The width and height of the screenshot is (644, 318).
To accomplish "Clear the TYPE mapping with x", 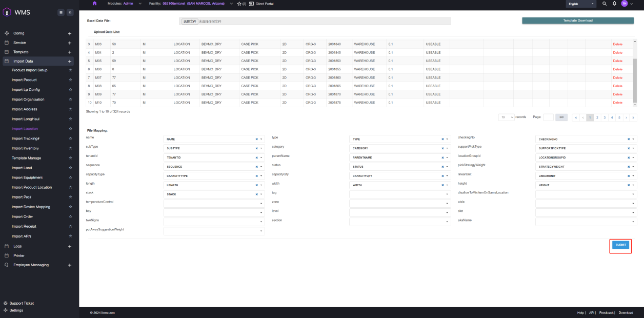I will click(442, 139).
